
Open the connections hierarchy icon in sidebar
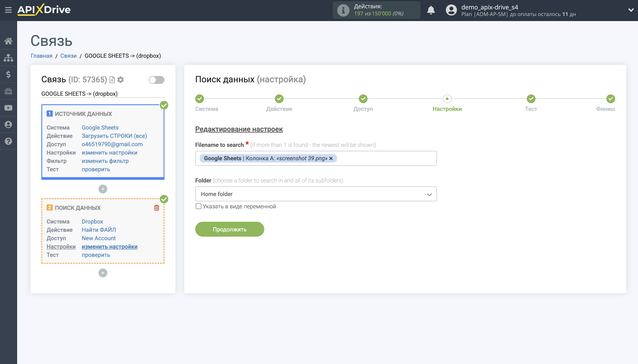pyautogui.click(x=8, y=58)
